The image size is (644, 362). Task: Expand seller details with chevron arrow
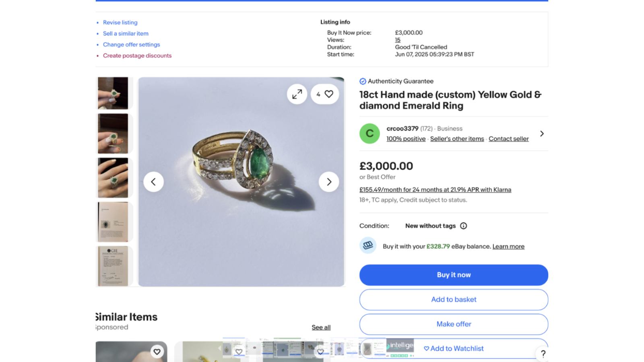pos(542,134)
